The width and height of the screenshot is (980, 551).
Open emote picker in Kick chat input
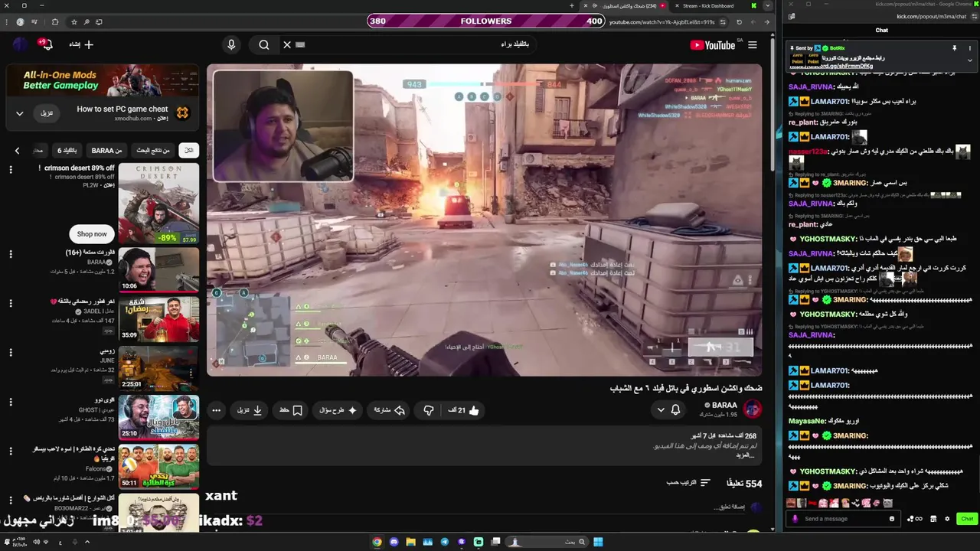pyautogui.click(x=892, y=519)
